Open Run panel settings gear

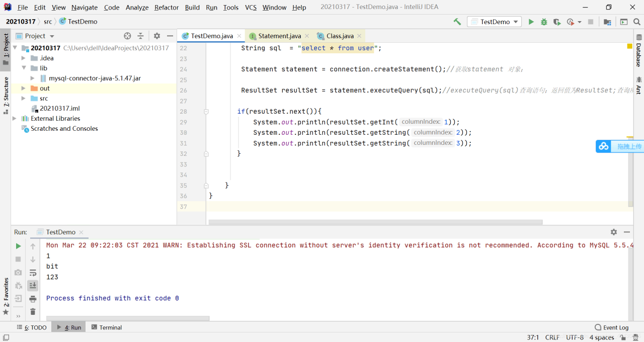coord(613,232)
